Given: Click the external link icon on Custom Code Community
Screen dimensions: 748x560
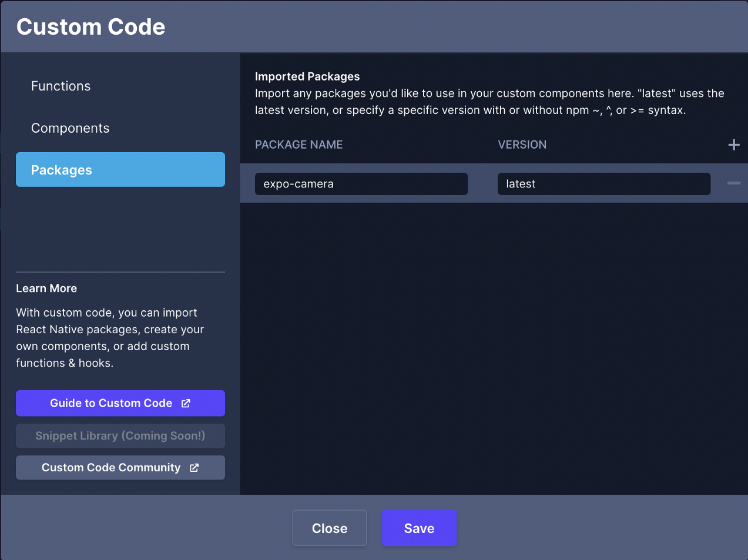Looking at the screenshot, I should pyautogui.click(x=194, y=468).
